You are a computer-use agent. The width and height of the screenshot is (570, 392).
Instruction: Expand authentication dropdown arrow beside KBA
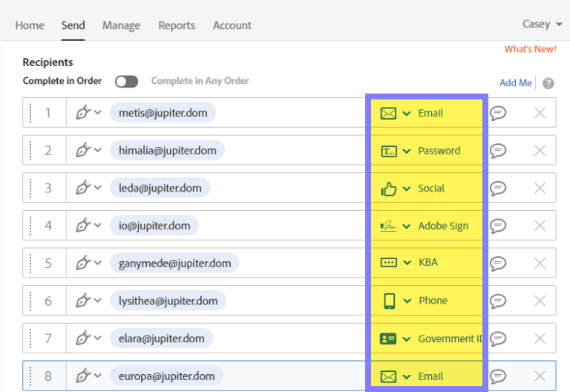pos(407,263)
